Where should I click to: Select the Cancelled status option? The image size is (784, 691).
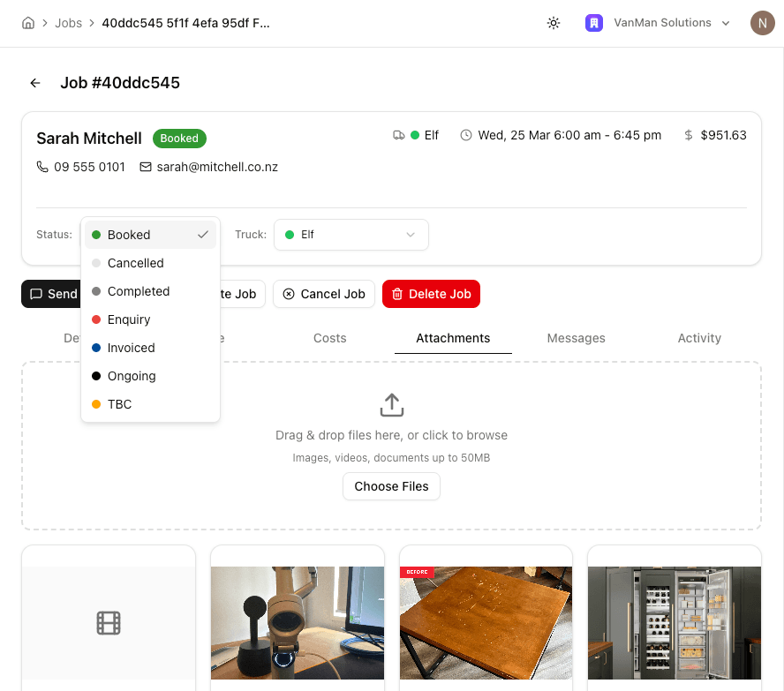[136, 263]
